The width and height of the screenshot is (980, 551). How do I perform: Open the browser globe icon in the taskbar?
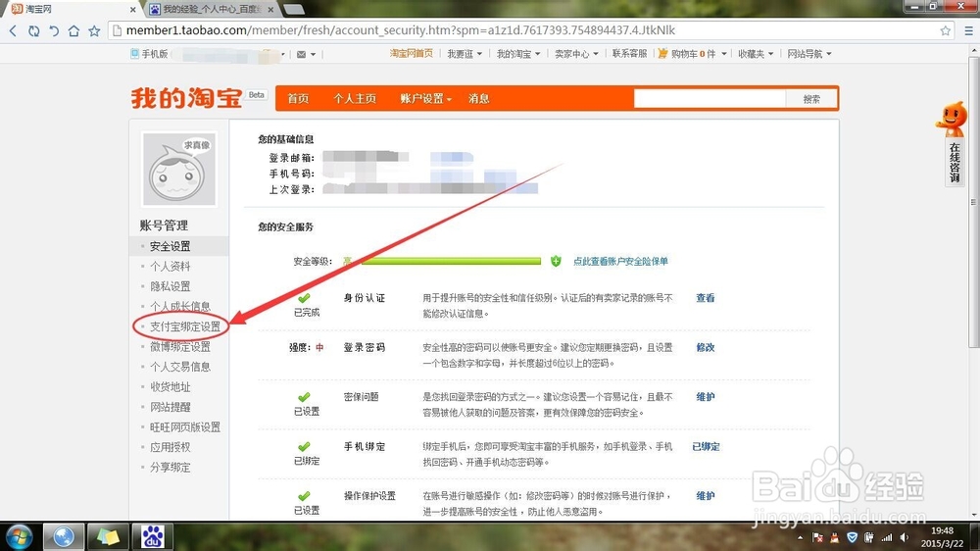point(63,536)
